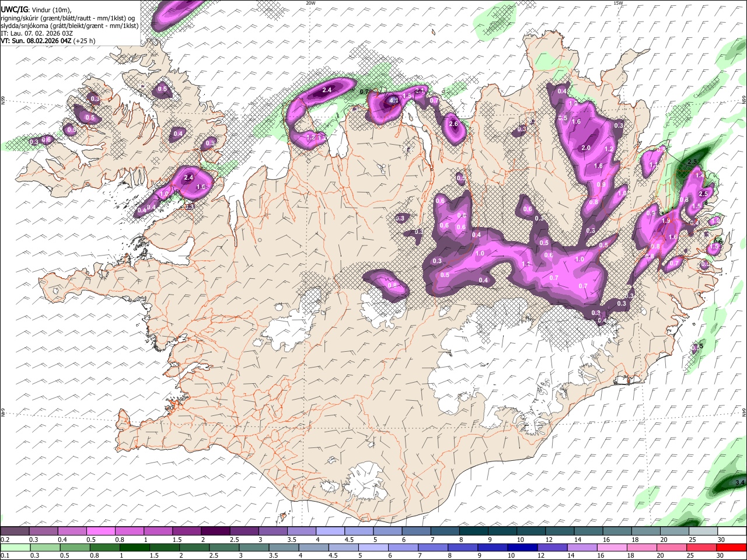
Task: Click the navy blue rain swatch between 10 and 12
Action: coord(522,548)
